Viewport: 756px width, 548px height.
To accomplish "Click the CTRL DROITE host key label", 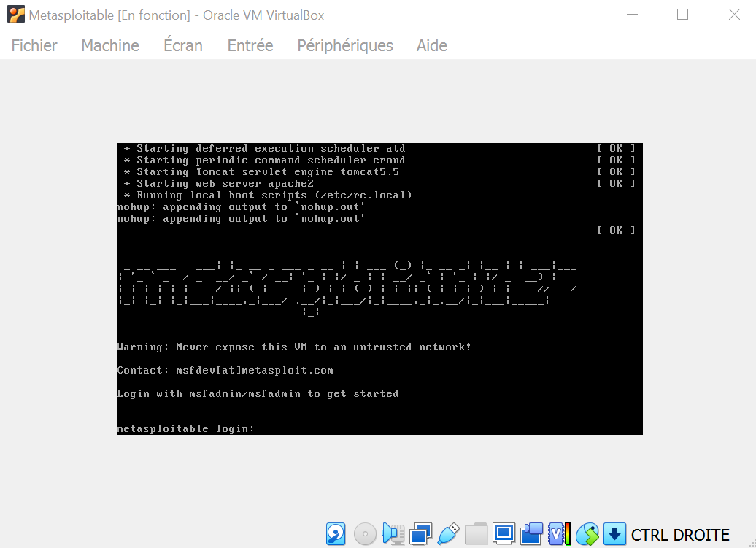I will 680,535.
